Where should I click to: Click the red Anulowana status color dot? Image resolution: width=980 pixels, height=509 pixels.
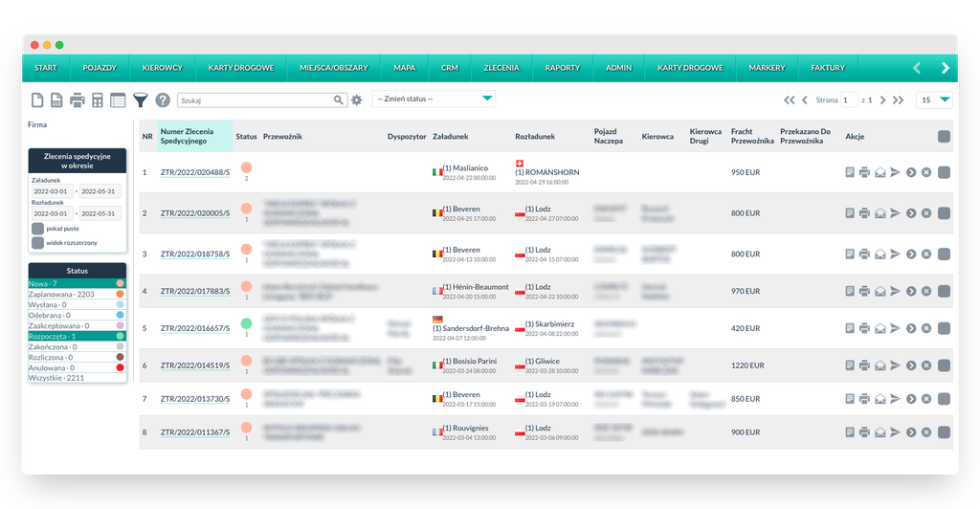120,367
